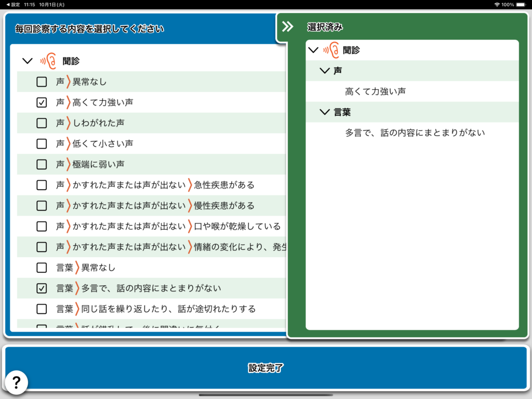Uncheck 声 高くて力強い声 checkbox
The image size is (532, 399).
42,102
